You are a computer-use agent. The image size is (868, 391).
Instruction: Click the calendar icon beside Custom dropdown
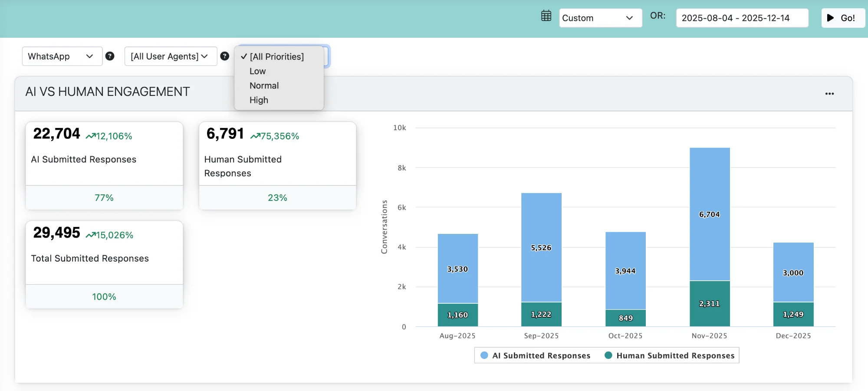pyautogui.click(x=546, y=16)
